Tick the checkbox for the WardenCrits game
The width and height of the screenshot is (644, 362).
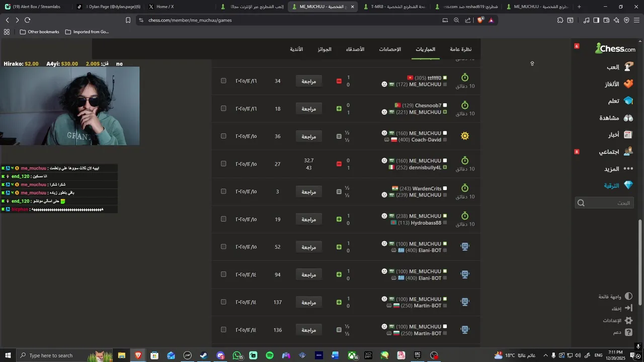coord(223,191)
